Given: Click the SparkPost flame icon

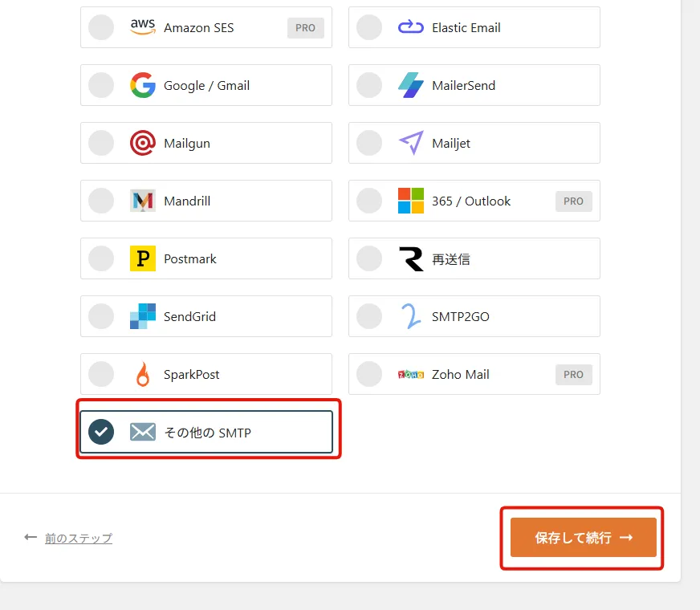Looking at the screenshot, I should [143, 374].
